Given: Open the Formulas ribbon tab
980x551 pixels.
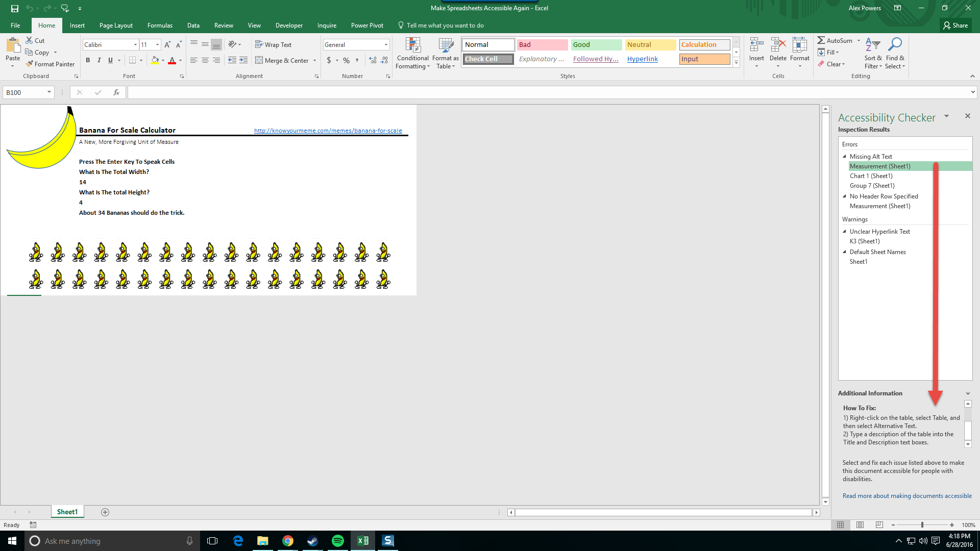Looking at the screenshot, I should click(x=160, y=26).
